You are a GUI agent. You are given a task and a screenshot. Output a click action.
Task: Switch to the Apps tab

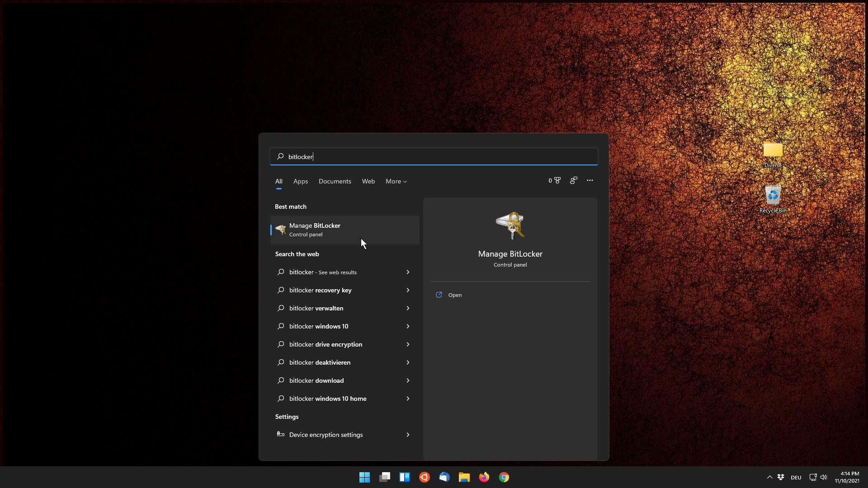coord(301,181)
